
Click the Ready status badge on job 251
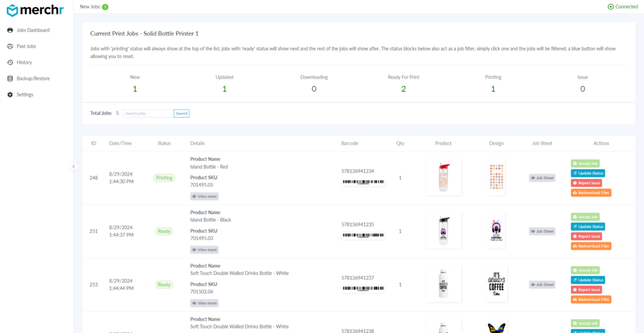point(164,232)
